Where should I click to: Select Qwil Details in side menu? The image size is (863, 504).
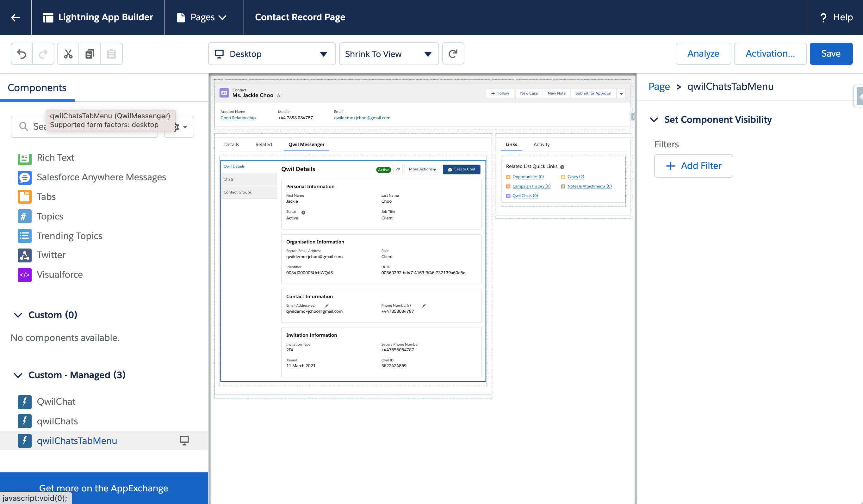(249, 166)
